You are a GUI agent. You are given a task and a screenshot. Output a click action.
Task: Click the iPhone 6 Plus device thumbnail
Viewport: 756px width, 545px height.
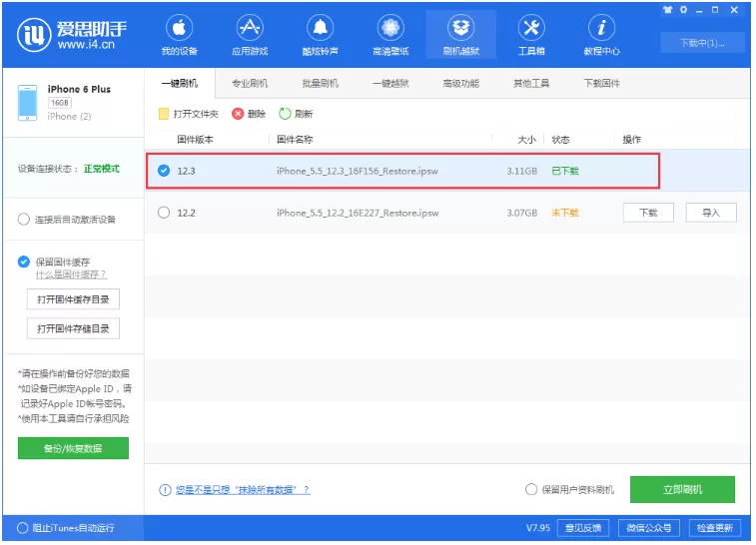coord(28,103)
